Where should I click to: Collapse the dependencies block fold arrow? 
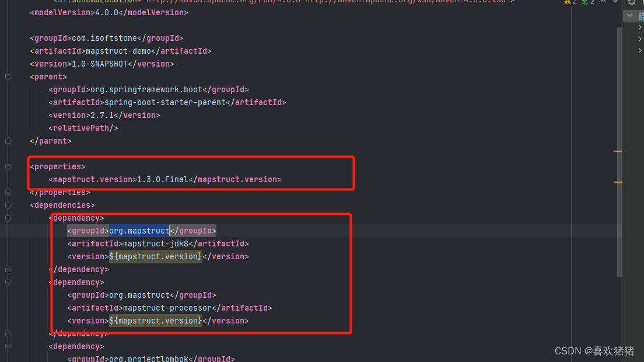(x=7, y=205)
